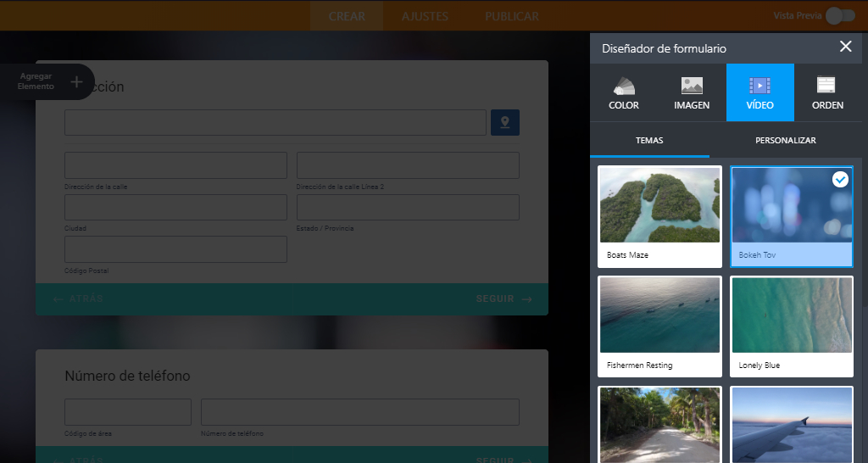Screen dimensions: 868x463
Task: Open the PUBLICAR tab in top bar
Action: (512, 16)
